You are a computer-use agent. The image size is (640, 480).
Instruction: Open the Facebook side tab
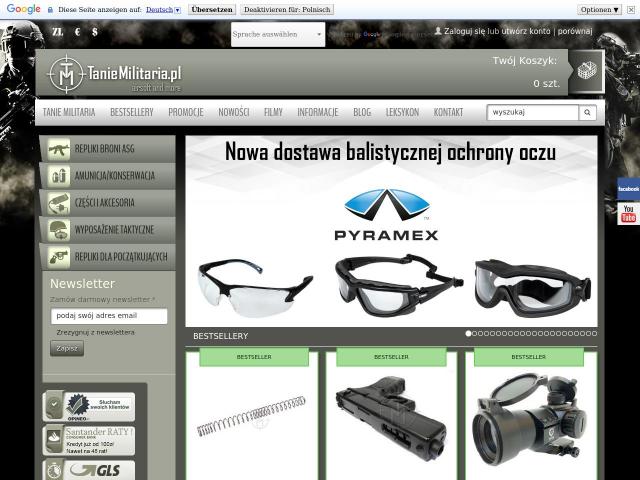(628, 189)
